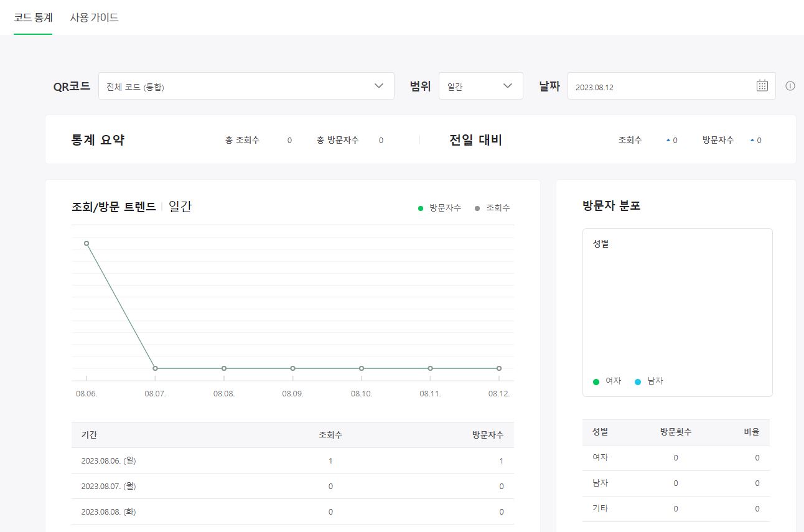Open the 범위 dropdown showing 일간
The image size is (804, 532).
tap(480, 86)
